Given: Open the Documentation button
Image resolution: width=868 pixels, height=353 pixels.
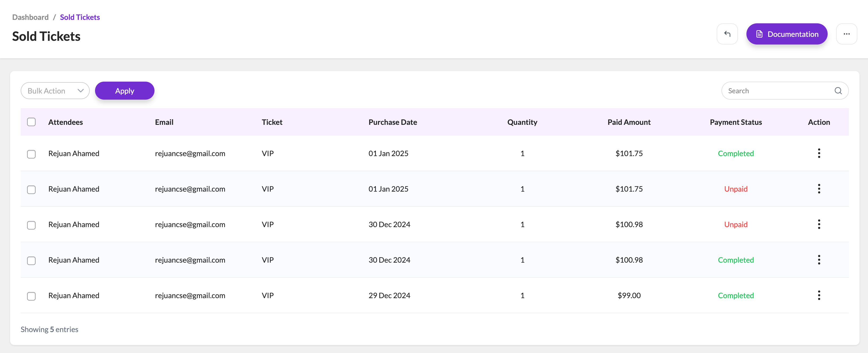Looking at the screenshot, I should (787, 34).
